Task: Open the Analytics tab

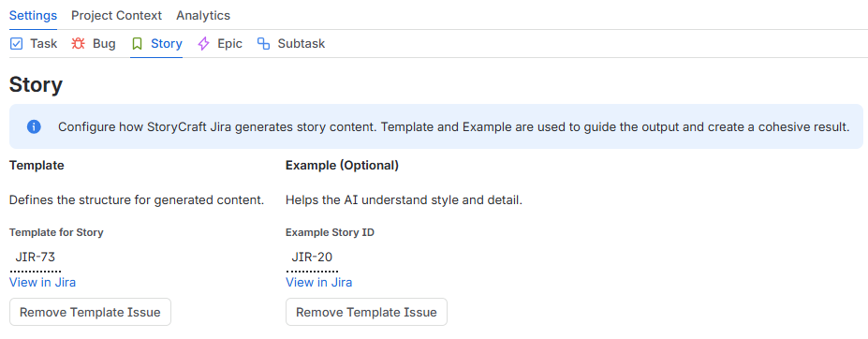Action: tap(203, 16)
